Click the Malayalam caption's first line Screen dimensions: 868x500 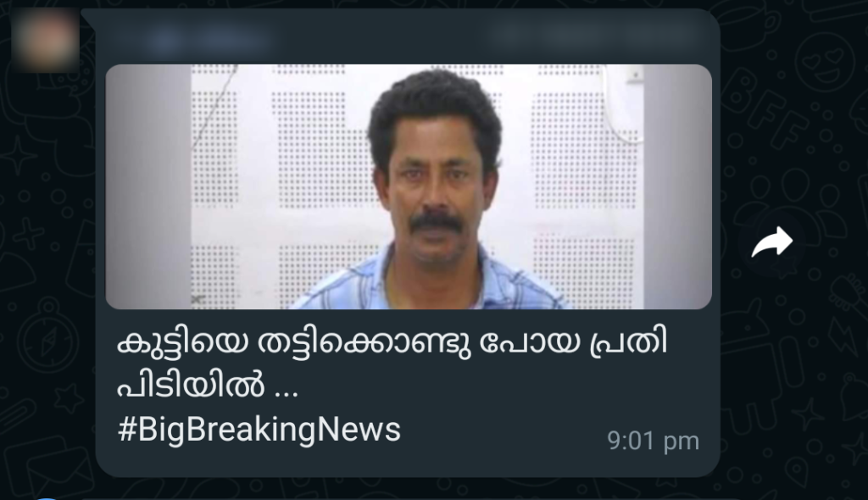pos(392,343)
